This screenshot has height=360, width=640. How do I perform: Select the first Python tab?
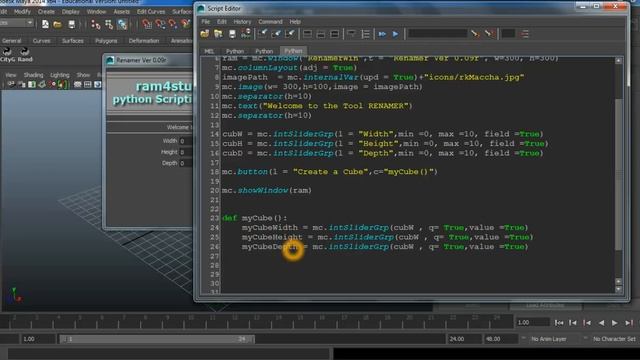235,51
